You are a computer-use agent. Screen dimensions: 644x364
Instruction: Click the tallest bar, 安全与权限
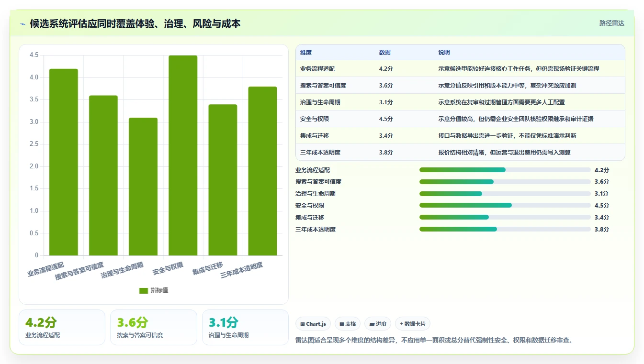click(183, 155)
